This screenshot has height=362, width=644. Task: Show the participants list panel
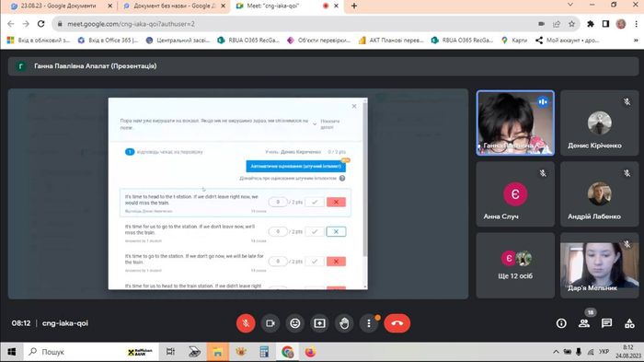pos(584,323)
